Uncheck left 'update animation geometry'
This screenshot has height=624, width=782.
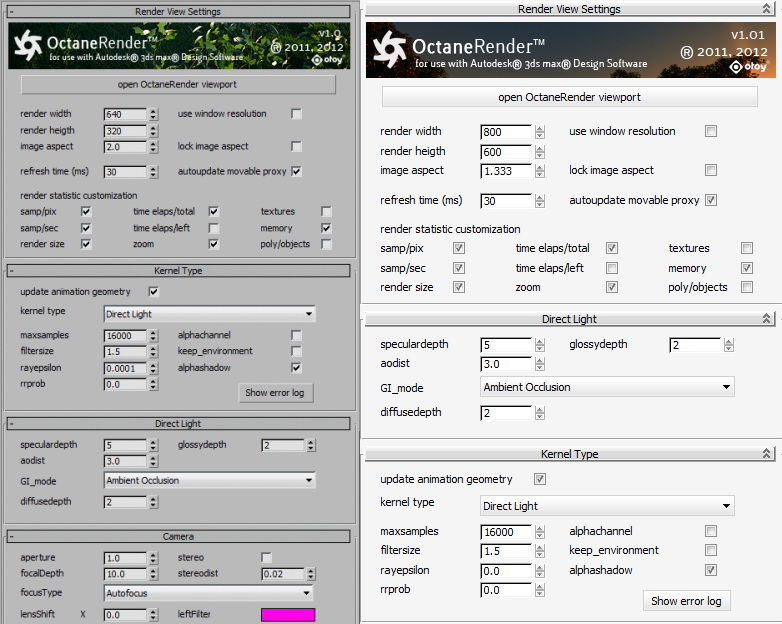click(154, 292)
